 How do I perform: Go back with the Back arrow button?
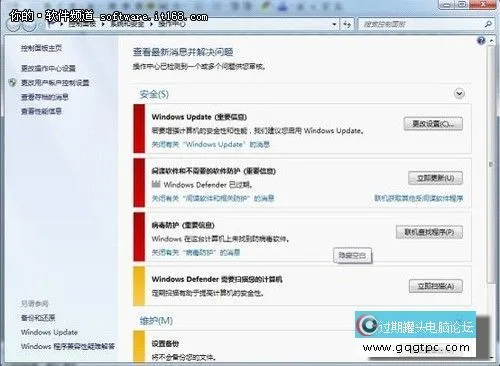13,26
